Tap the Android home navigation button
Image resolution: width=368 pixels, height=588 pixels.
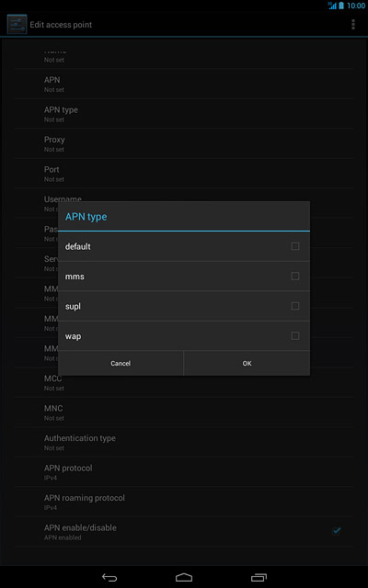click(184, 578)
